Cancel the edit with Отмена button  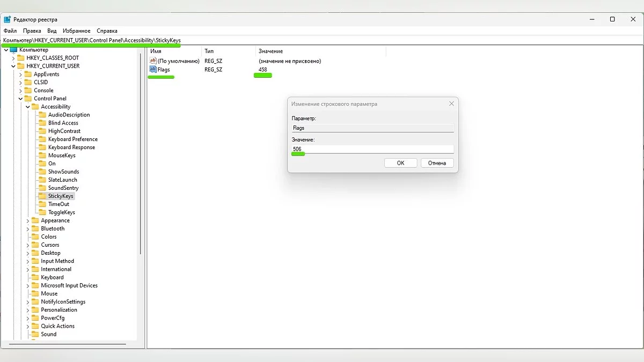(437, 163)
